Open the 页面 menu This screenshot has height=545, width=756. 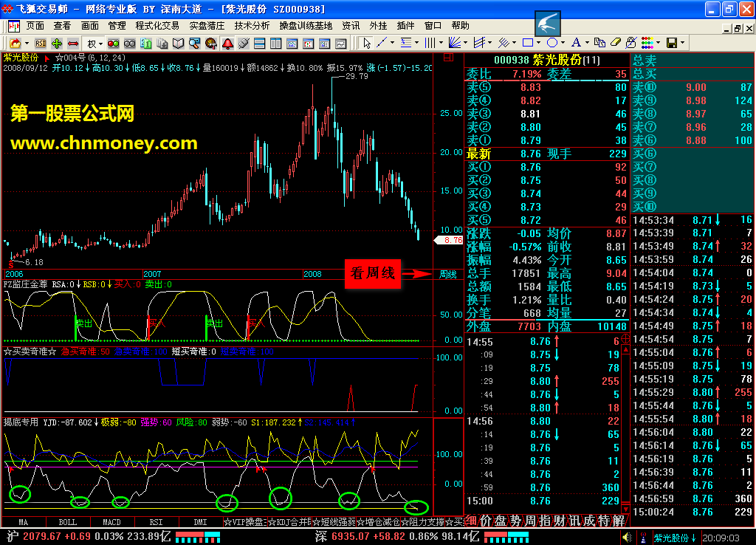click(x=35, y=26)
